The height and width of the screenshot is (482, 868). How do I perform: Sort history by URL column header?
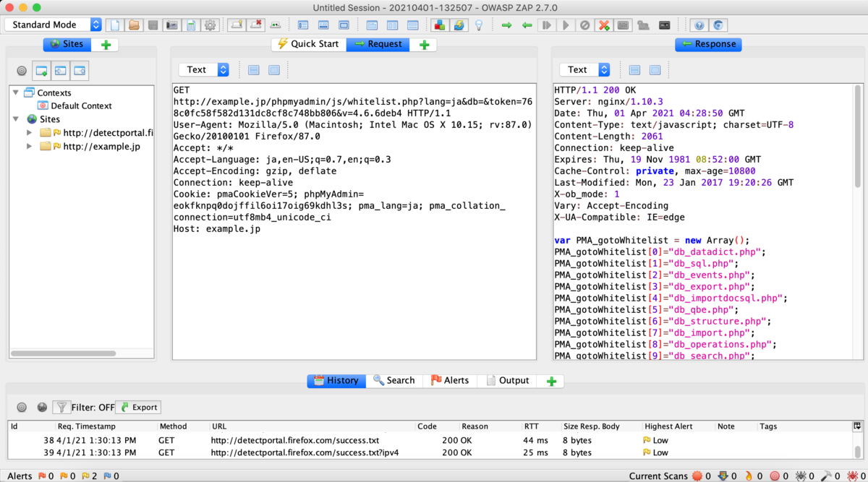pos(312,426)
